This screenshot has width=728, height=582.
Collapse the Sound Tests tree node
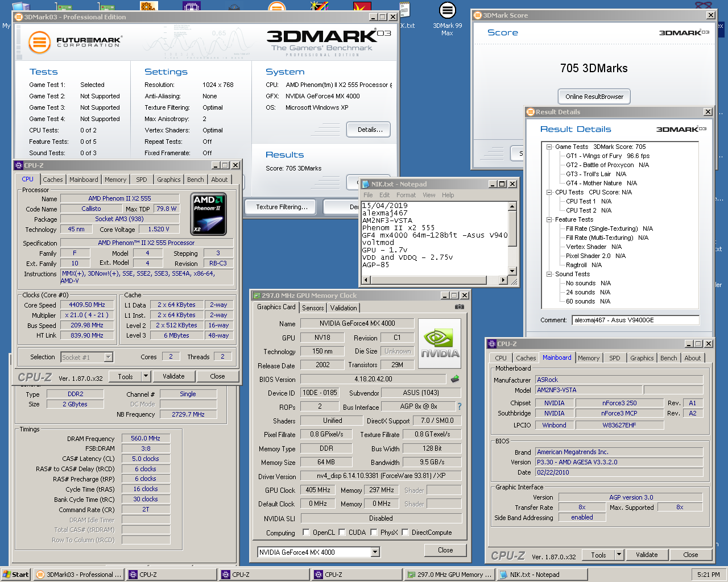point(549,274)
